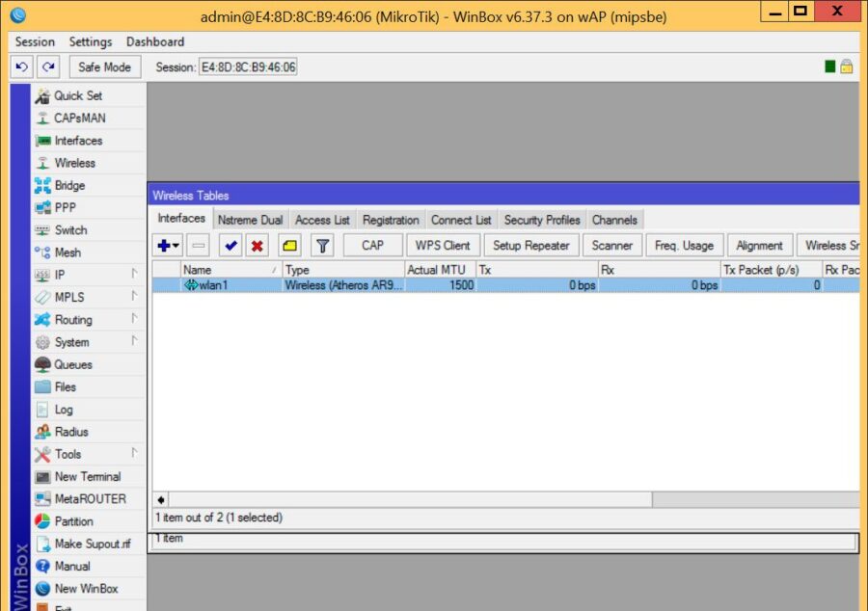Add a comment using the yellow note icon
This screenshot has width=868, height=611.
pyautogui.click(x=289, y=246)
